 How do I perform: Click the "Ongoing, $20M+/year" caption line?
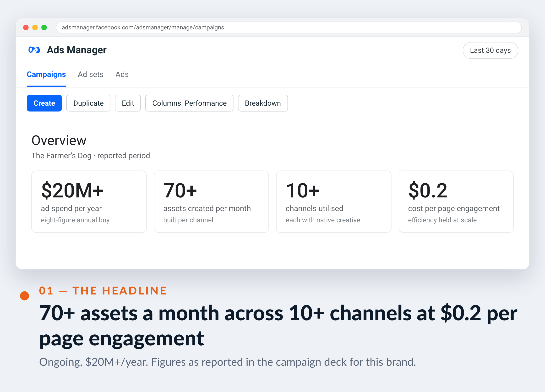point(227,362)
